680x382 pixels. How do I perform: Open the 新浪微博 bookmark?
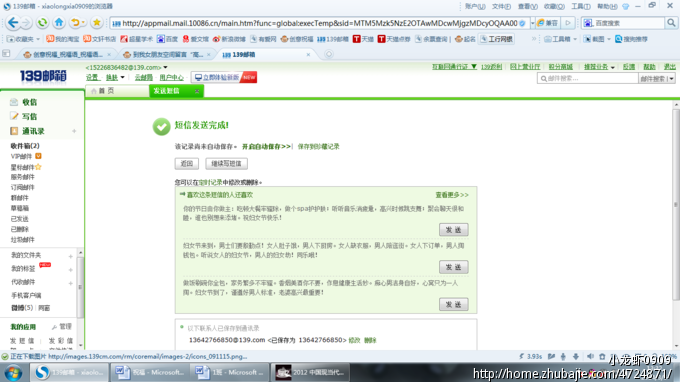[x=229, y=39]
